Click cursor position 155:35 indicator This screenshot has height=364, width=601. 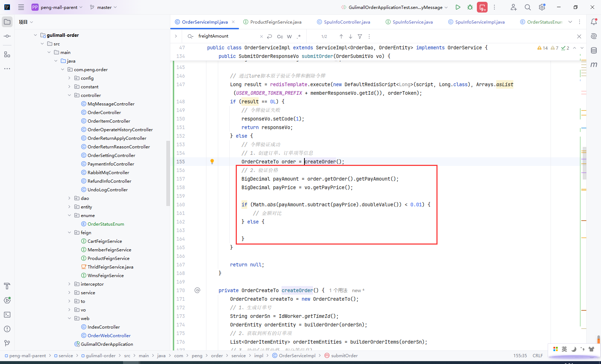(x=520, y=356)
